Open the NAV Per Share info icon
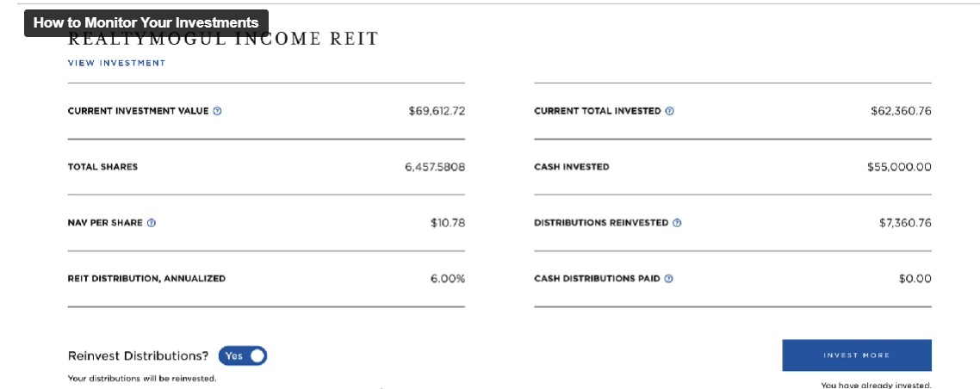Screen dimensions: 980x389 pyautogui.click(x=152, y=223)
